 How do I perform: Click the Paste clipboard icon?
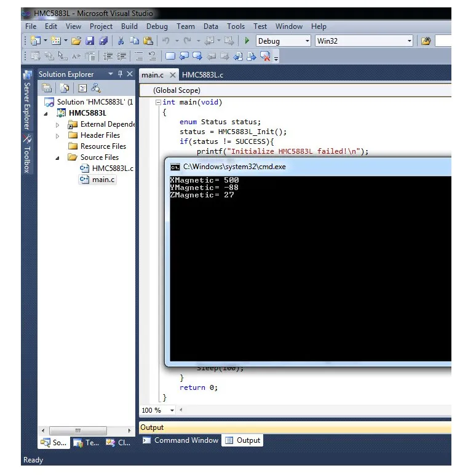pyautogui.click(x=148, y=41)
